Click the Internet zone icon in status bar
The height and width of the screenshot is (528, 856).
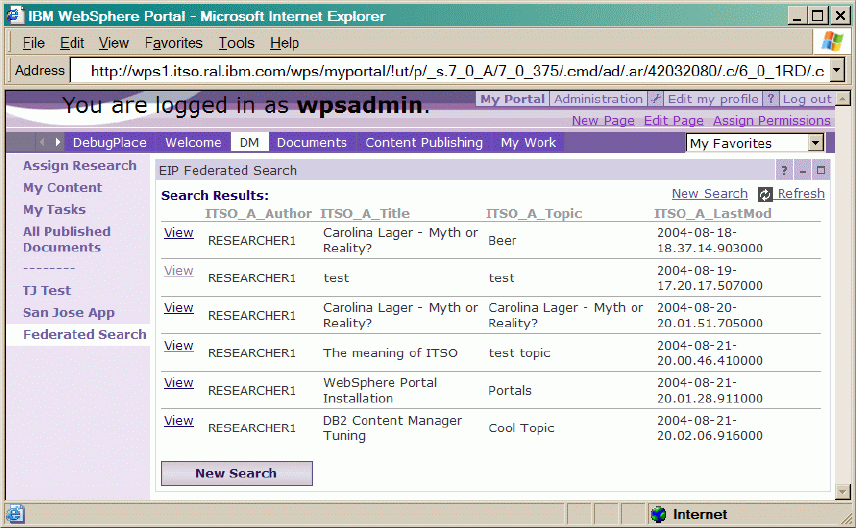click(x=658, y=514)
